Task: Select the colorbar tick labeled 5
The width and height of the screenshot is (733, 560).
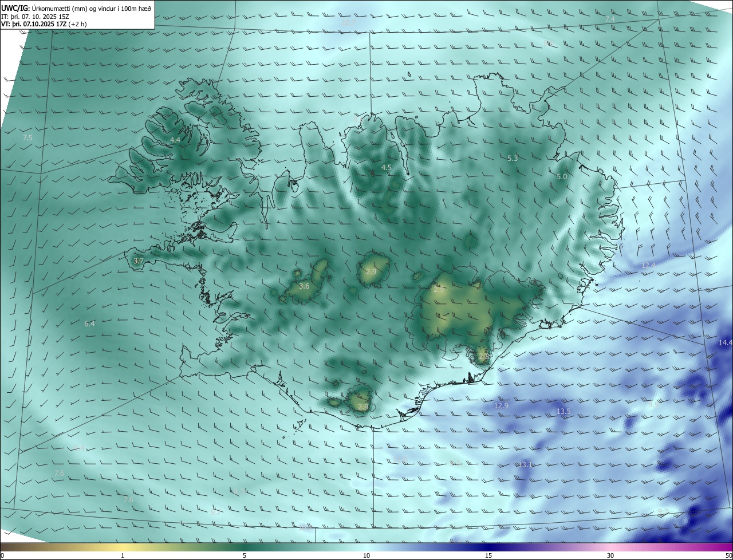Action: (x=245, y=555)
